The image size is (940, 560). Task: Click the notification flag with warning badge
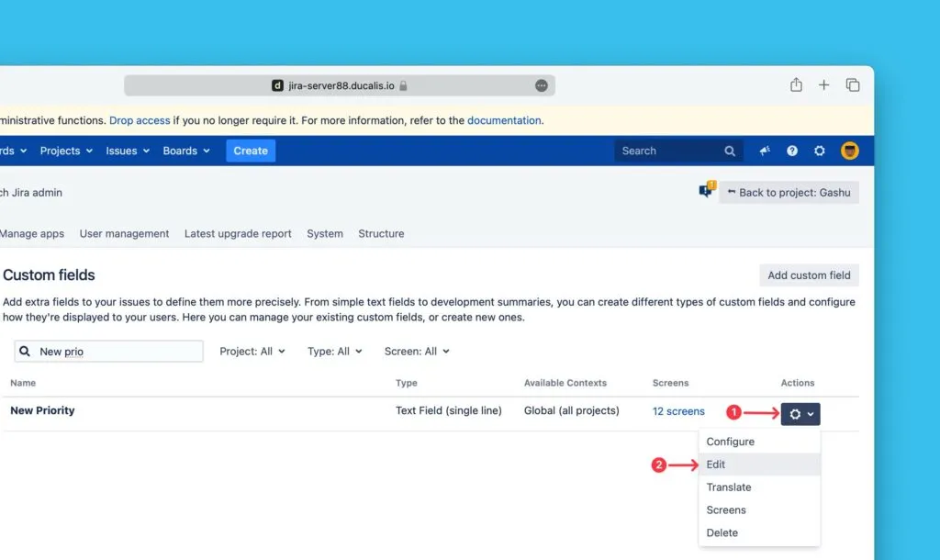706,191
